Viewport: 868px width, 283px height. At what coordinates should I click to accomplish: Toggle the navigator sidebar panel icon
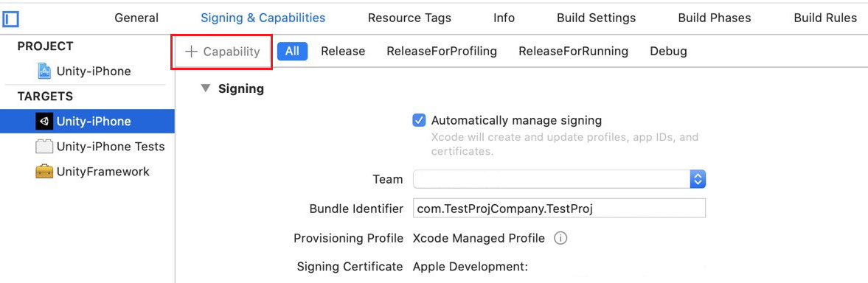point(10,19)
